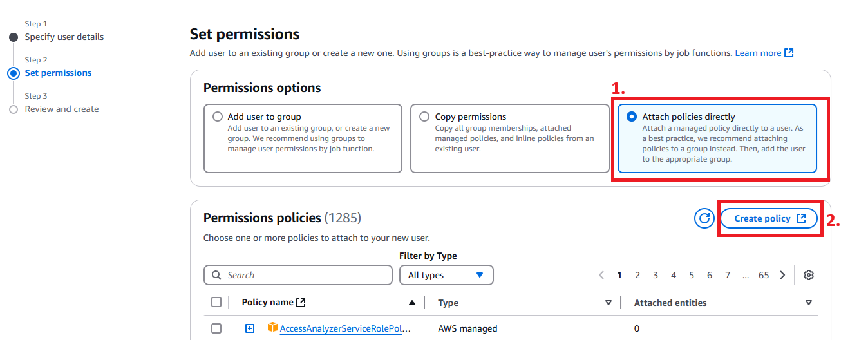Click the Create policy button
Screen dimensions: 868x340
pos(769,218)
